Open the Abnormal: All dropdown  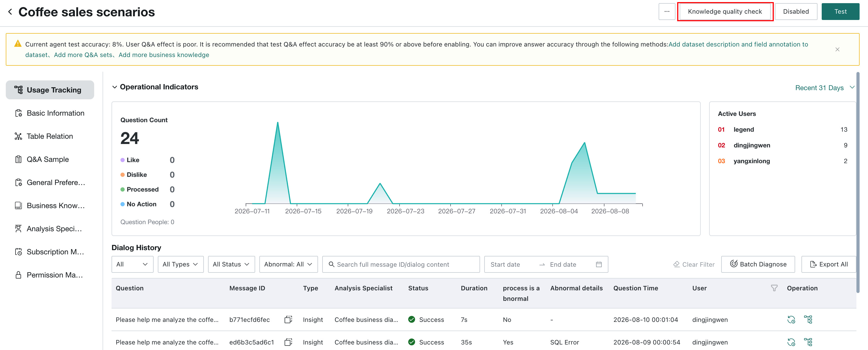pyautogui.click(x=289, y=264)
